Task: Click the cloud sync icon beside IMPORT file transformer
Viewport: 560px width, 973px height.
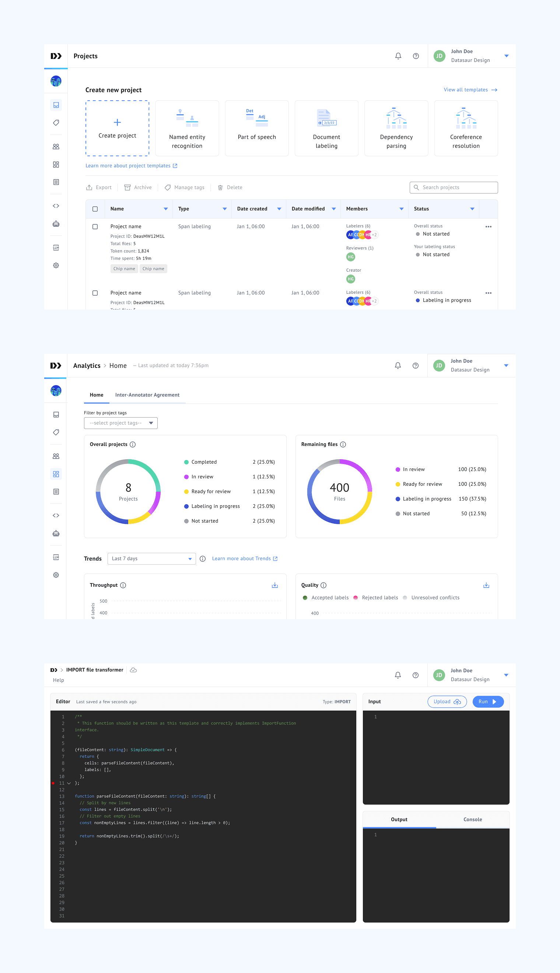Action: pyautogui.click(x=133, y=670)
